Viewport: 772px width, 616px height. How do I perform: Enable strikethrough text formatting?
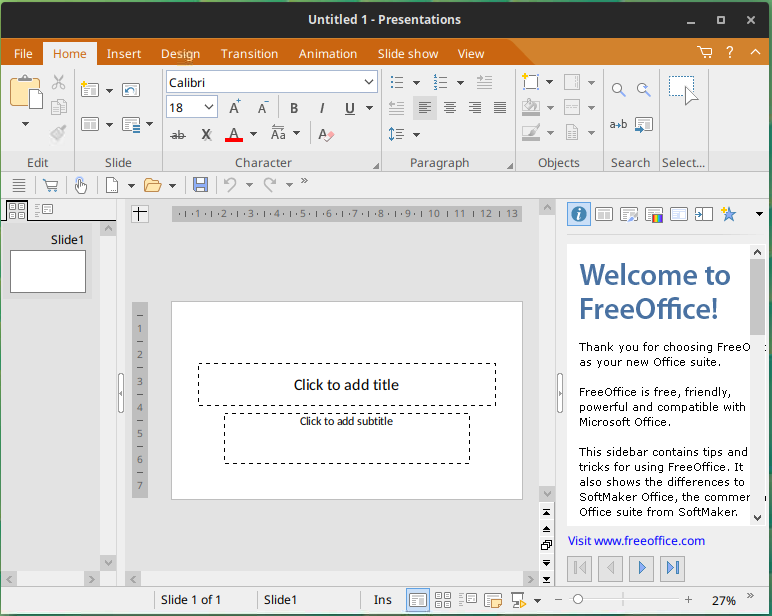pyautogui.click(x=178, y=134)
